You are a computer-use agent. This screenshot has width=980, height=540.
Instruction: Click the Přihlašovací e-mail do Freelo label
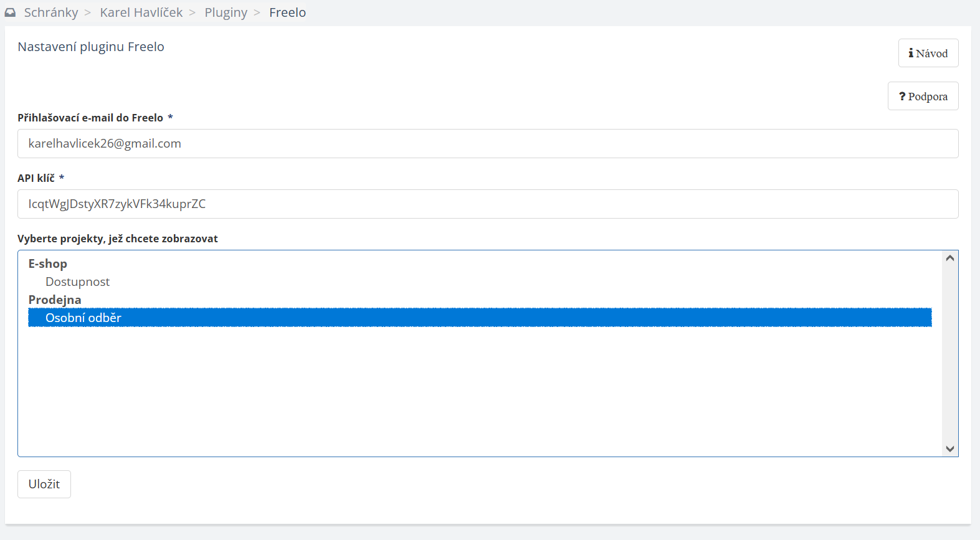(x=90, y=118)
